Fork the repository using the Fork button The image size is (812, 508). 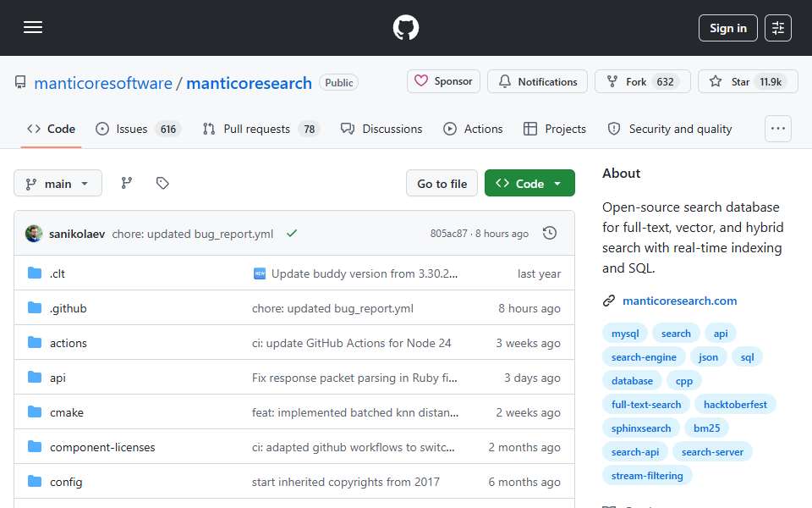click(x=642, y=81)
